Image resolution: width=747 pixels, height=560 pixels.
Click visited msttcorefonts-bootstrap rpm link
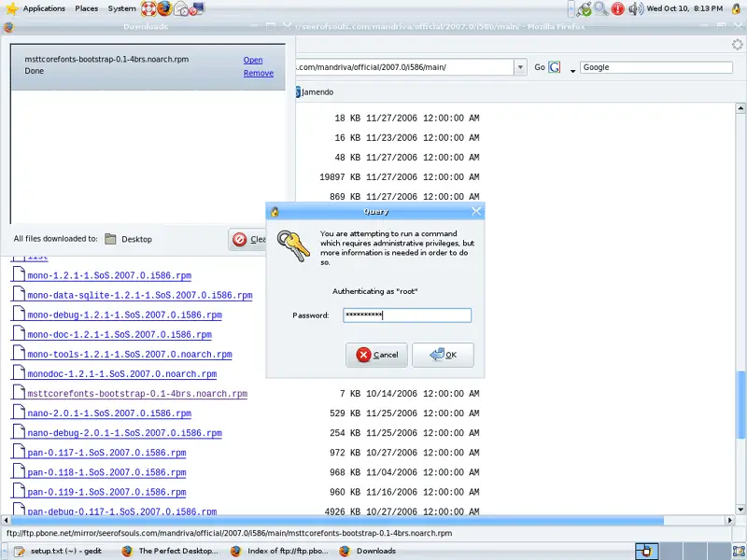(137, 394)
